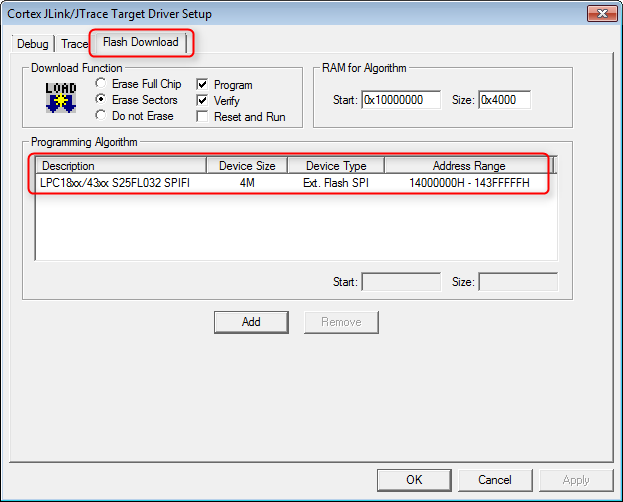Toggle the Program checkbox
Viewport: 623px width, 502px height.
(203, 85)
